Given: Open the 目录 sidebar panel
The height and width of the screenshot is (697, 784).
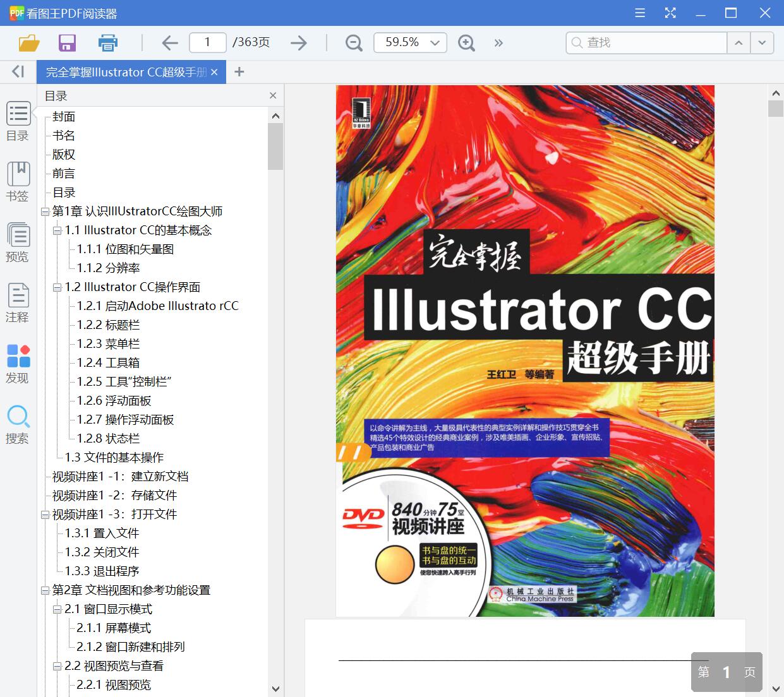Looking at the screenshot, I should (18, 121).
